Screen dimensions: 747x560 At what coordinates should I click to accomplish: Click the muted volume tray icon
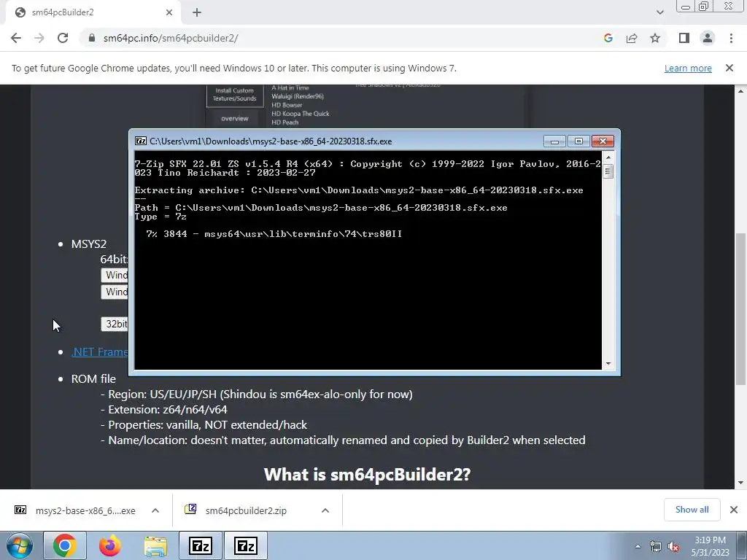pyautogui.click(x=673, y=546)
